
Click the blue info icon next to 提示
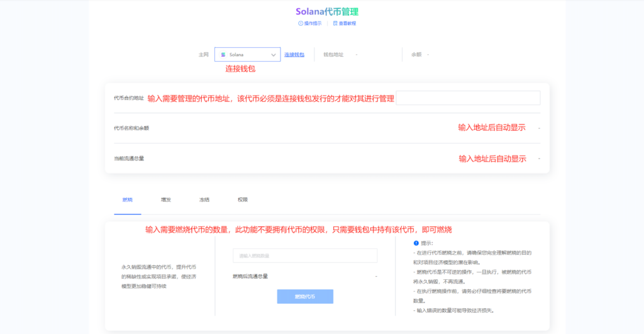tap(416, 243)
